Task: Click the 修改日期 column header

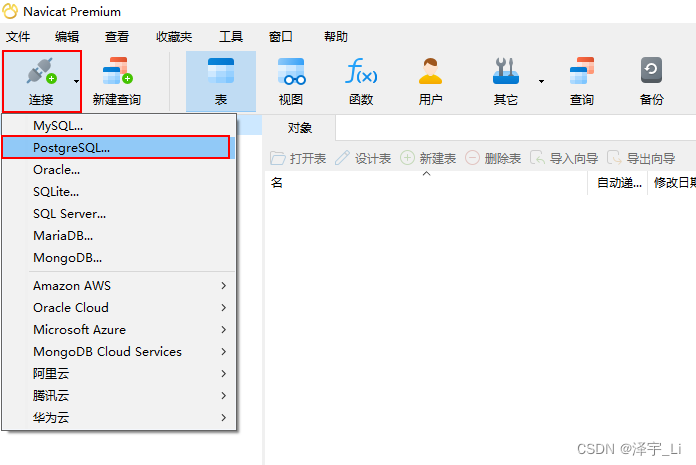Action: pos(673,183)
